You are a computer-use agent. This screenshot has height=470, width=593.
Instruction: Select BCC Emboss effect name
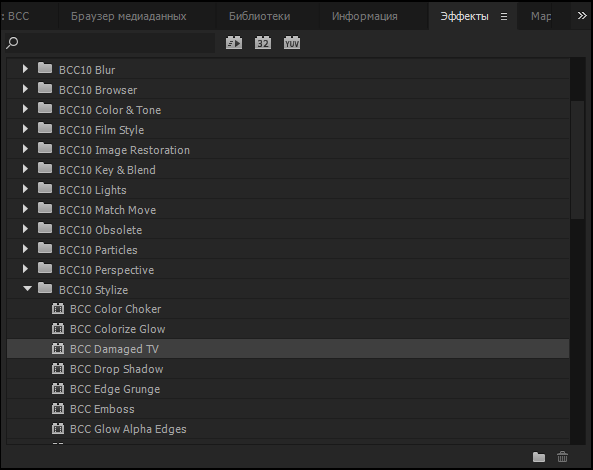(102, 409)
